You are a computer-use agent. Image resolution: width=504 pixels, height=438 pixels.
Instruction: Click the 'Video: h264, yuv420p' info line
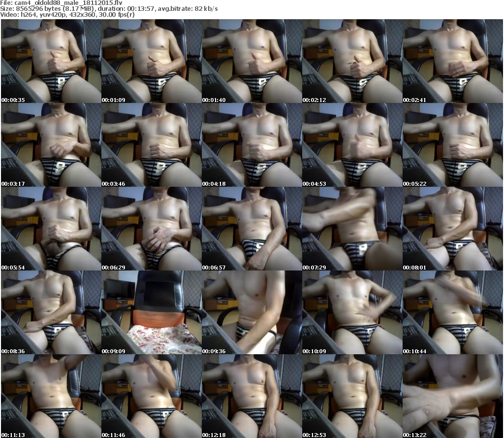(x=67, y=15)
